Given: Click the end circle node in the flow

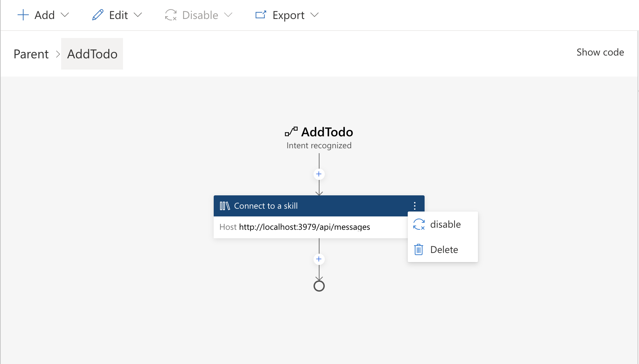Looking at the screenshot, I should 319,285.
